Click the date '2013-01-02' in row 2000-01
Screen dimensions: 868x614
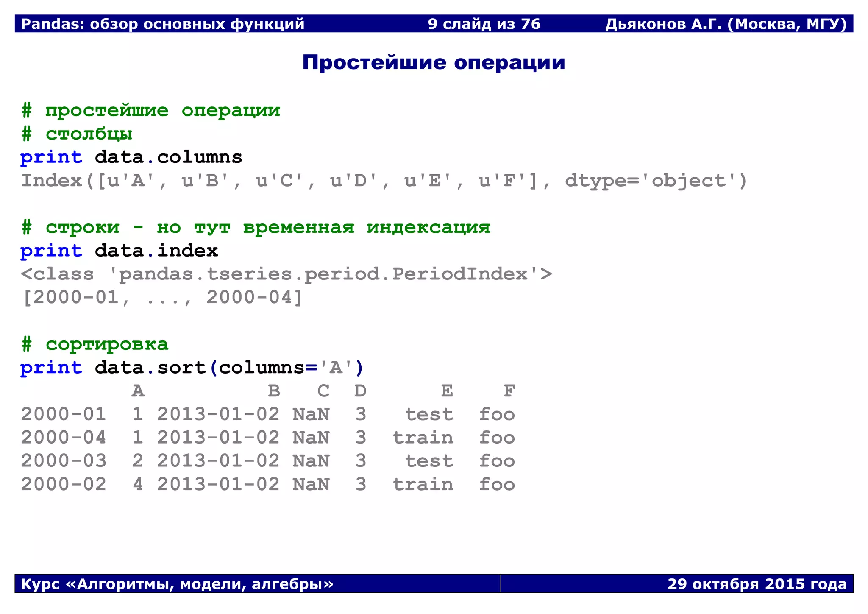[x=218, y=414]
